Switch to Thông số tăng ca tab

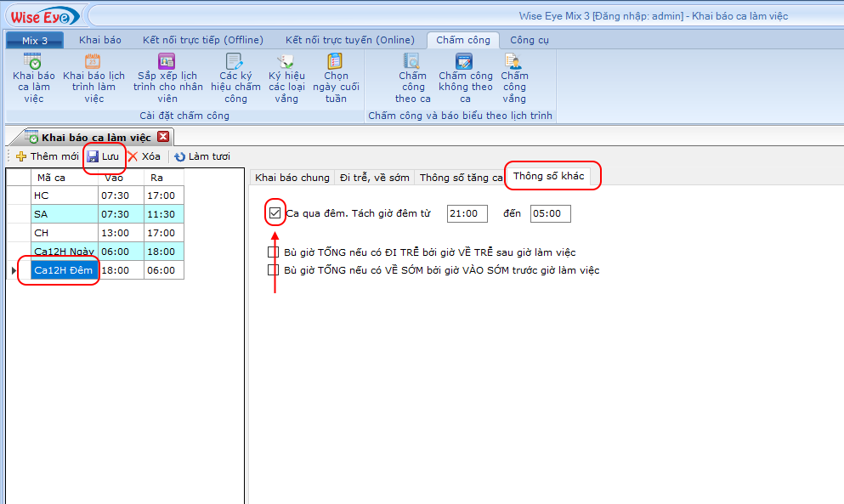(x=461, y=178)
